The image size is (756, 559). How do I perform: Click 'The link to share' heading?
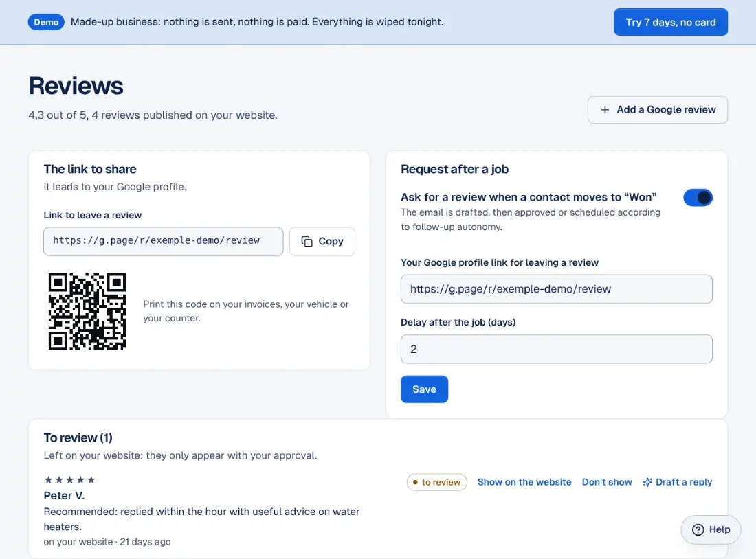(90, 169)
